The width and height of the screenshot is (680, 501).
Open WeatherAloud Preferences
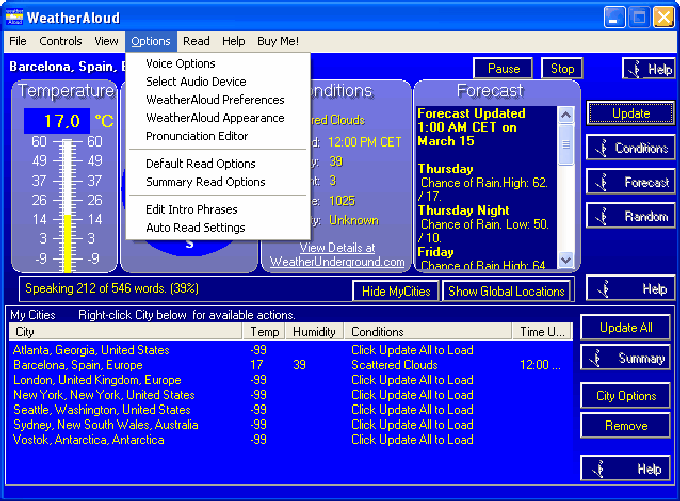click(215, 100)
